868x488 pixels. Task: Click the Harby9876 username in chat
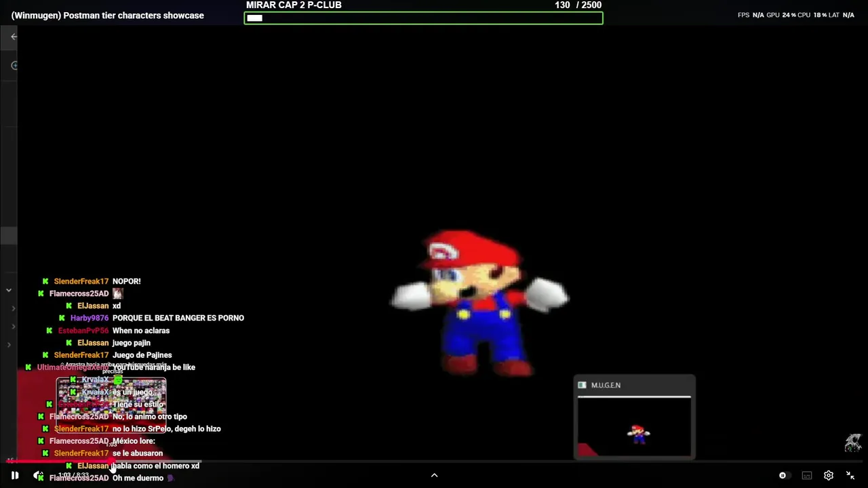90,318
